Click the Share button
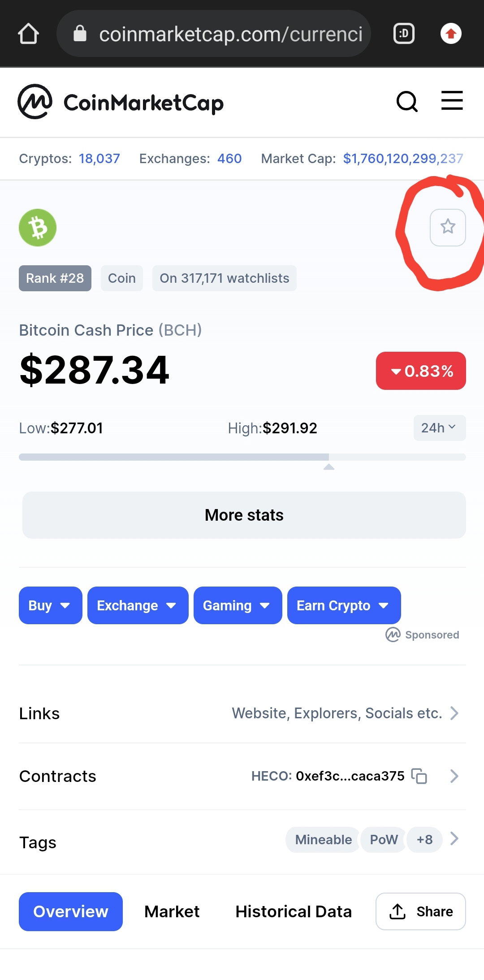Screen dimensions: 484x980 click(420, 911)
